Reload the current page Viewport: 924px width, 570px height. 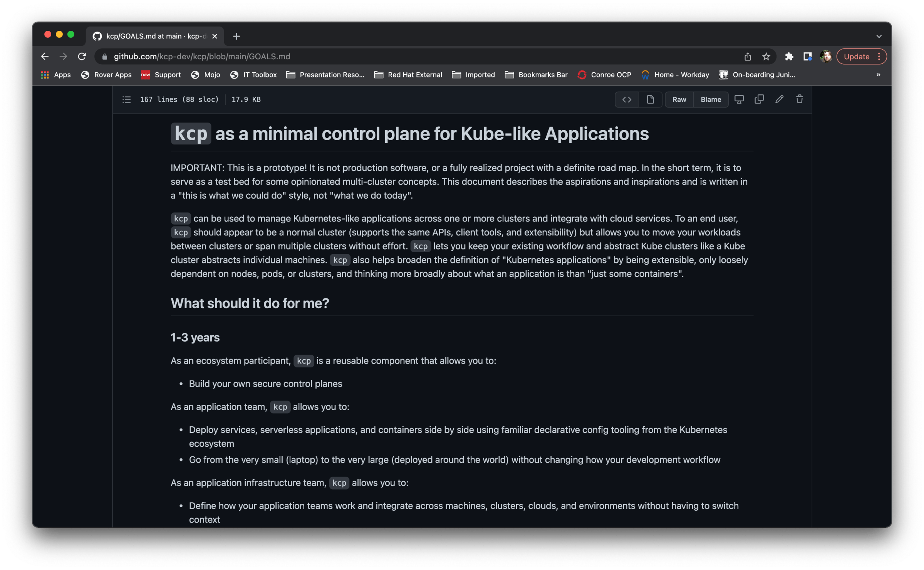point(82,57)
